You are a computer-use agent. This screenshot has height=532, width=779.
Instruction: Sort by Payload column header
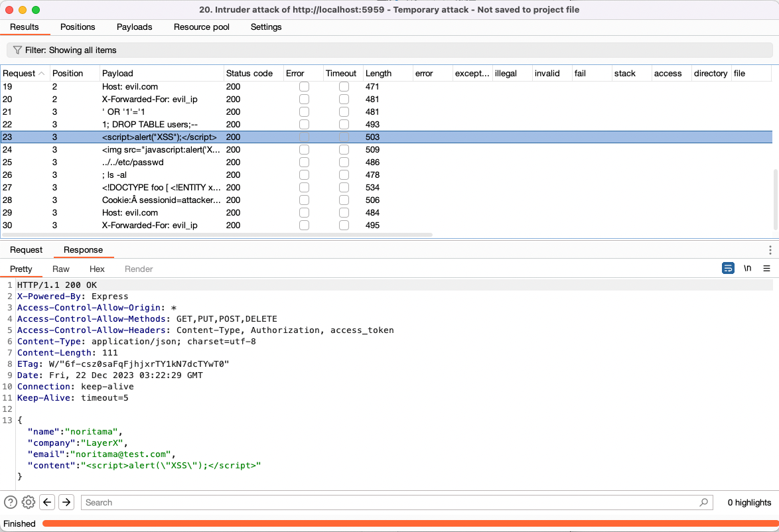click(161, 74)
